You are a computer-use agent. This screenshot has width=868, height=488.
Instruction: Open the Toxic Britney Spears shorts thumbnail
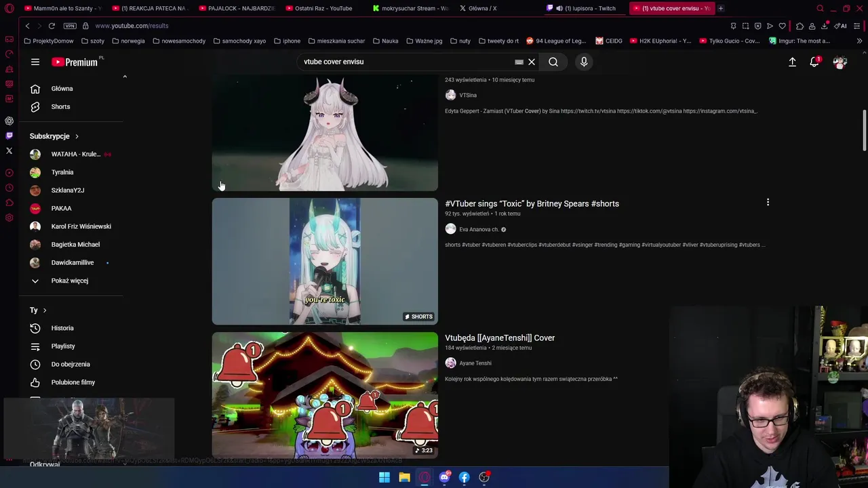(x=325, y=261)
